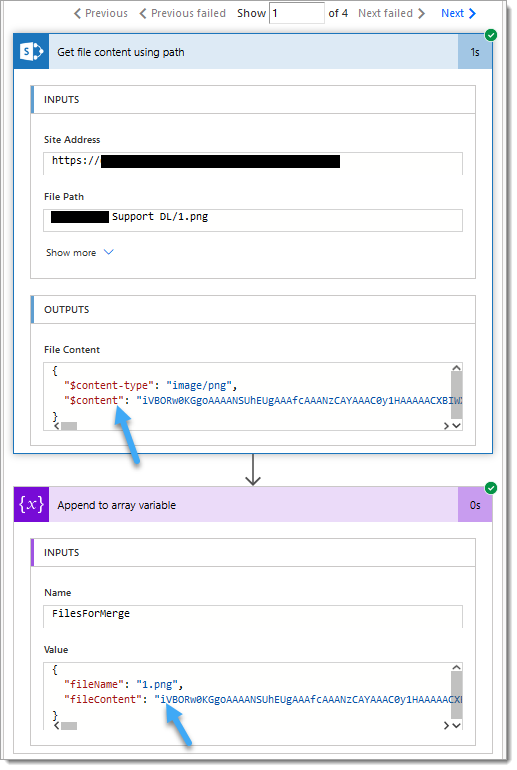Image resolution: width=517 pixels, height=770 pixels.
Task: Click green success checkmark on Append to array variable
Action: 490,488
